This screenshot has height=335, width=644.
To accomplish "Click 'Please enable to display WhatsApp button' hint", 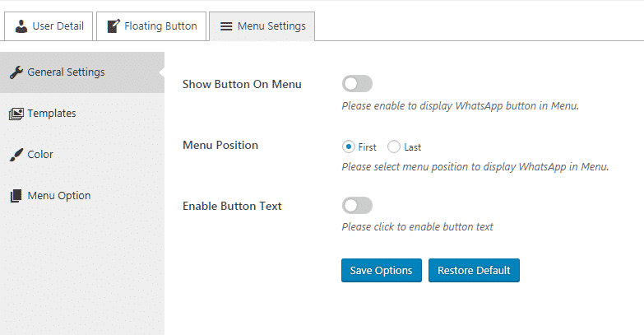I will [x=460, y=106].
